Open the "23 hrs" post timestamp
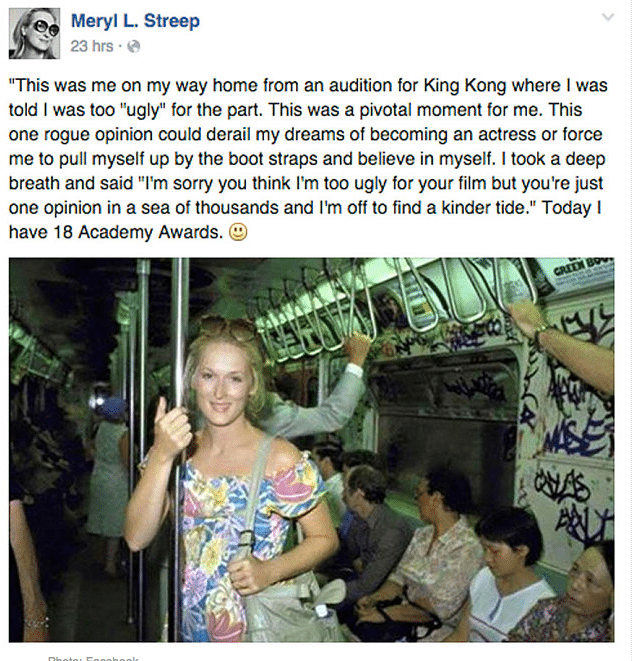 91,46
